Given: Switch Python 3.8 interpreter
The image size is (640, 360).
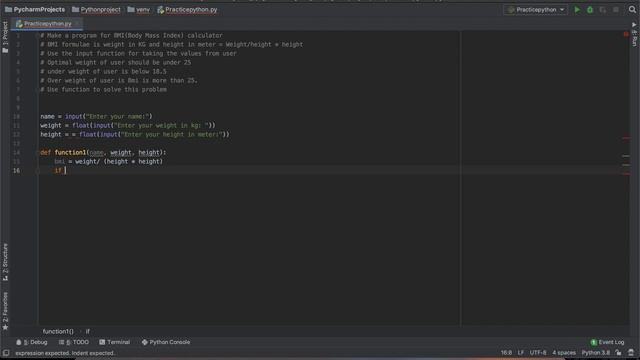Looking at the screenshot, I should point(596,353).
